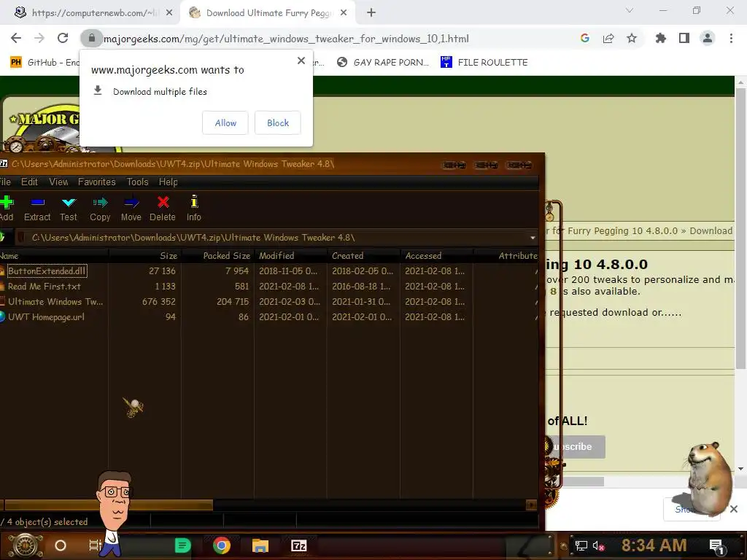Close the computernewb.com tab

[x=169, y=13]
